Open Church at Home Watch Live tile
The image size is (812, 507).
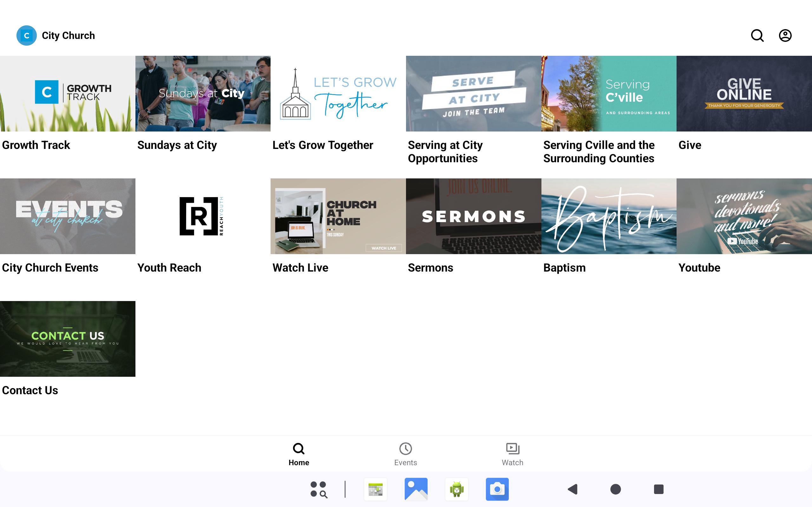pos(338,216)
